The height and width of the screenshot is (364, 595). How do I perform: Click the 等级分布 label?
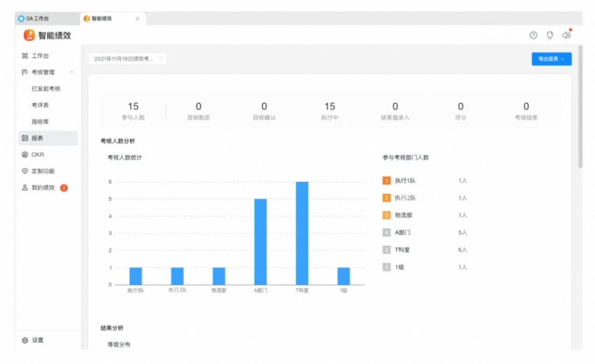click(119, 345)
